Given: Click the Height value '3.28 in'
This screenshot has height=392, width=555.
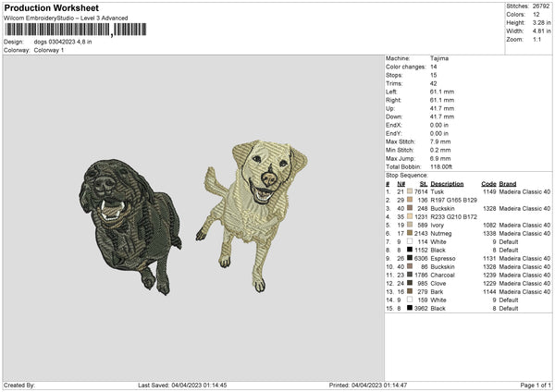Looking at the screenshot, I should tap(541, 22).
